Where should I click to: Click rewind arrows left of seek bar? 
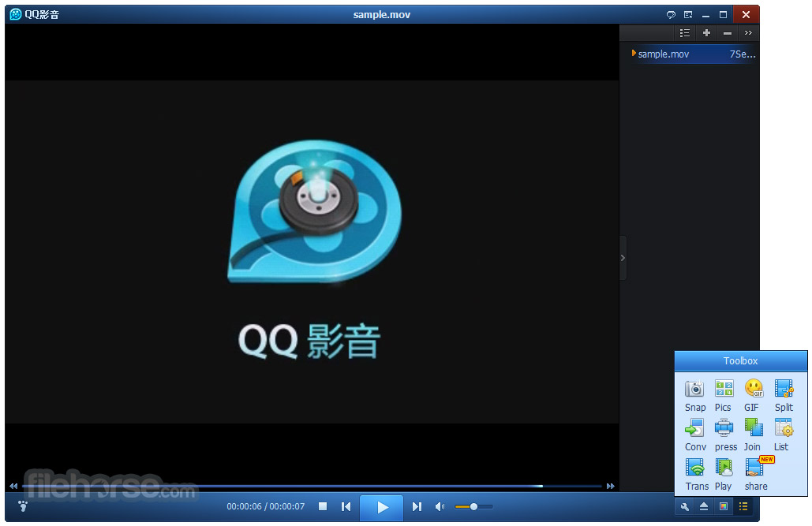(13, 486)
